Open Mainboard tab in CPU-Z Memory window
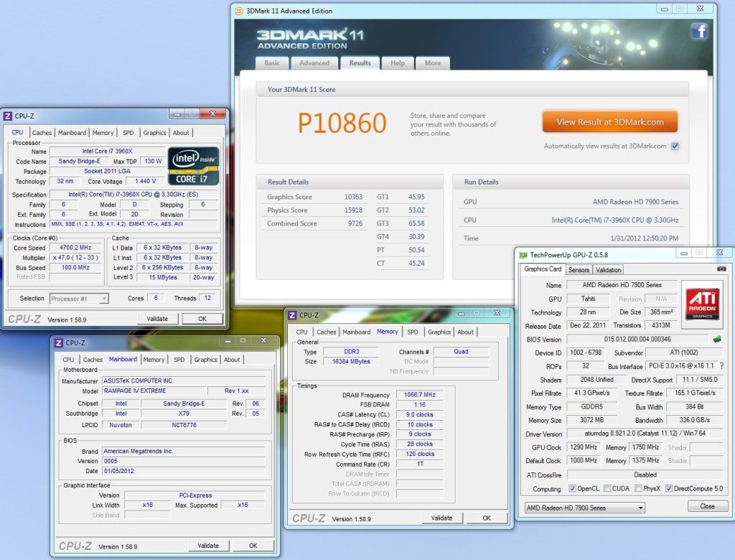Image resolution: width=735 pixels, height=560 pixels. point(356,332)
